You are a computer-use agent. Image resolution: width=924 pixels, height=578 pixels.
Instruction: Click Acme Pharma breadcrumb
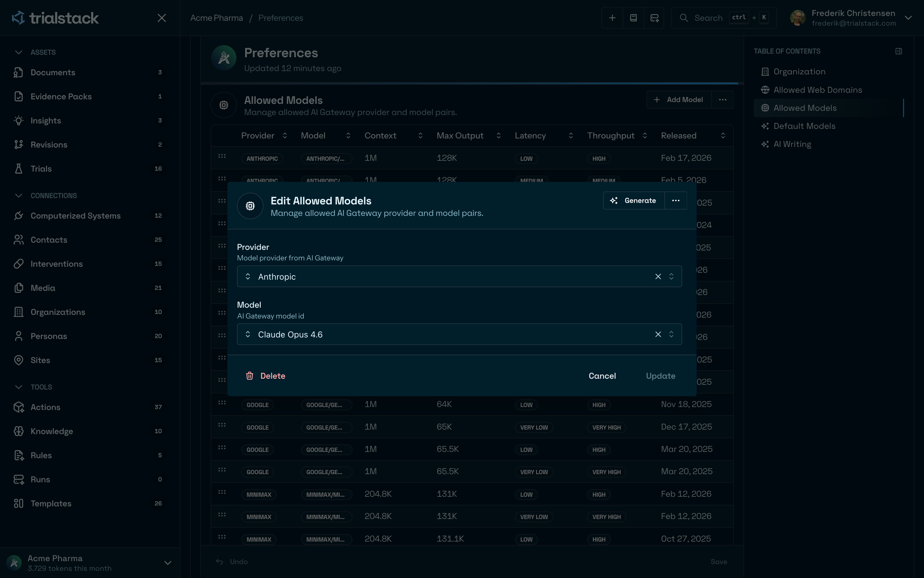click(217, 18)
